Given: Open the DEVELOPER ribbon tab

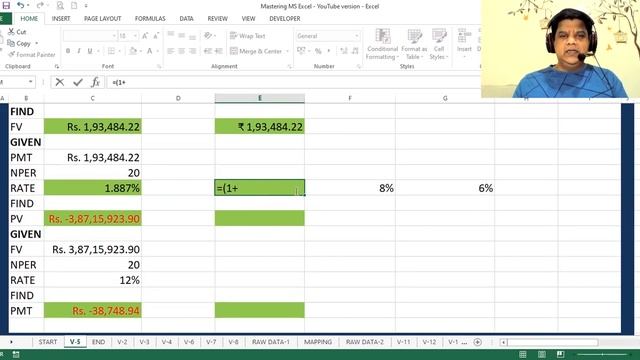Looking at the screenshot, I should click(285, 19).
